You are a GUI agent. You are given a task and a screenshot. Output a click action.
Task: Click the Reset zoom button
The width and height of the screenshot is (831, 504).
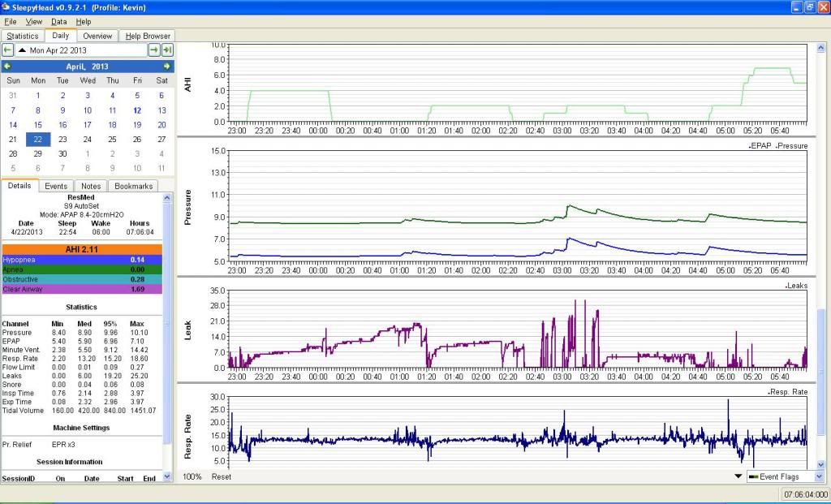221,476
